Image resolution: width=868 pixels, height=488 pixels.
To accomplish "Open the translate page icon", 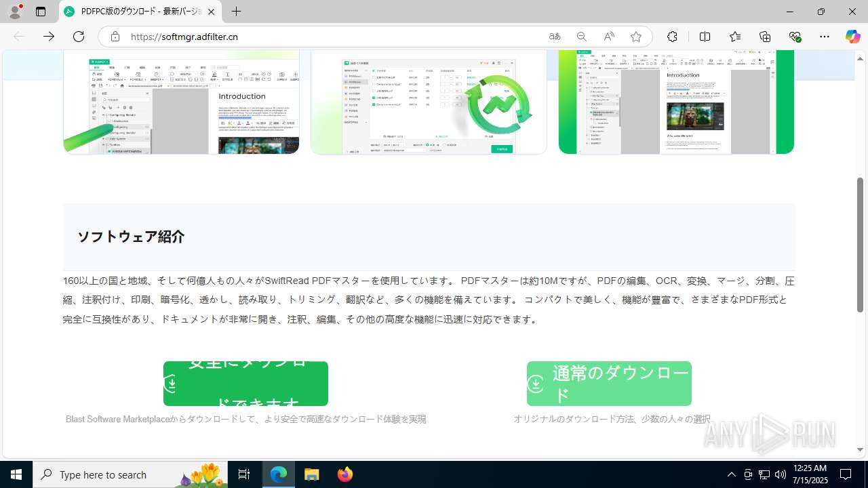I will coord(555,37).
